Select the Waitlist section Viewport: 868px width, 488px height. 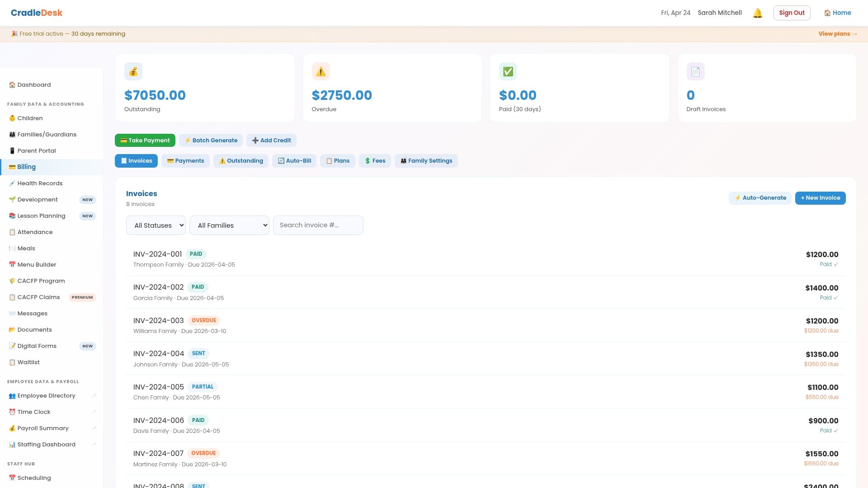(x=28, y=362)
